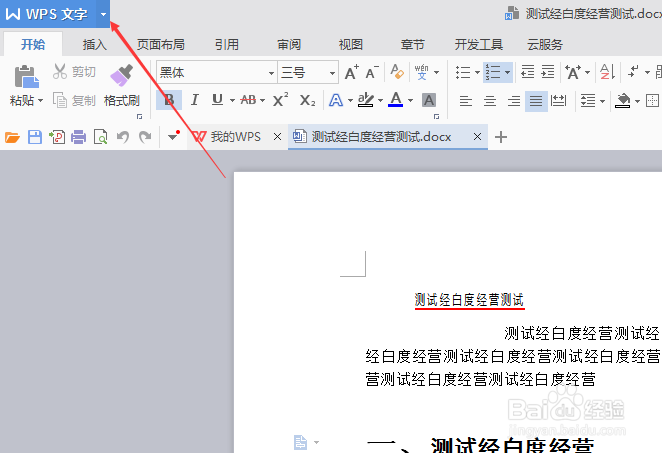This screenshot has height=453, width=662.
Task: Select the 格式刷 format painter
Action: [122, 86]
